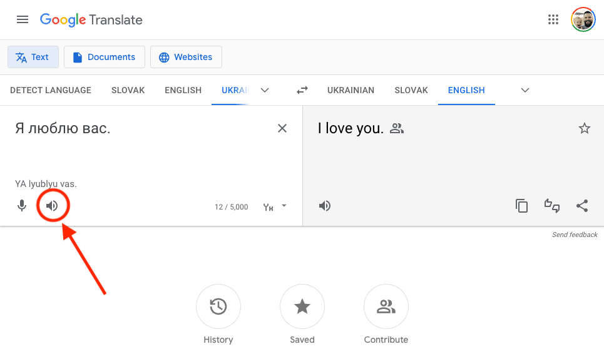Open Saved translations

(302, 306)
